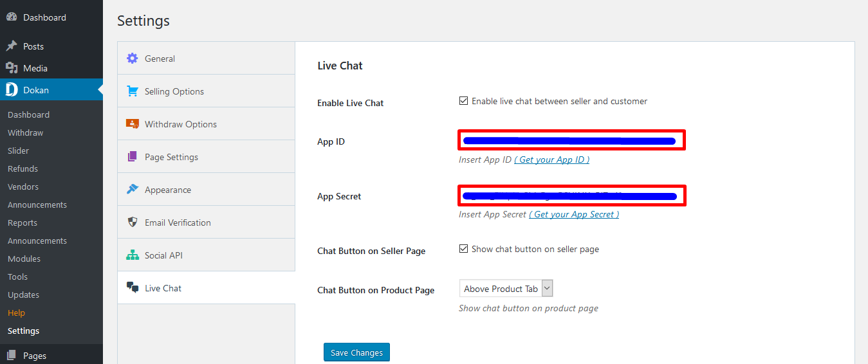868x364 pixels.
Task: Open the orange Help submenu item
Action: (x=16, y=313)
